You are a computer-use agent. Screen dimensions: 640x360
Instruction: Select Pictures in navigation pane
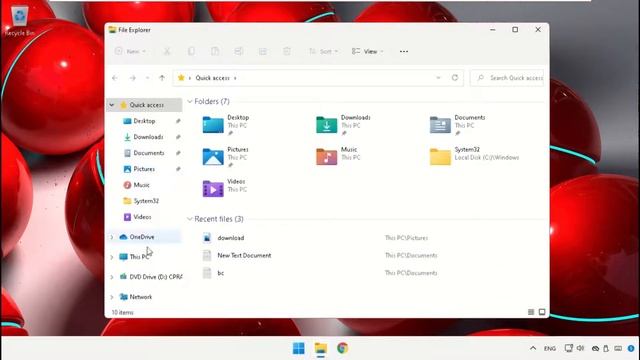point(144,169)
